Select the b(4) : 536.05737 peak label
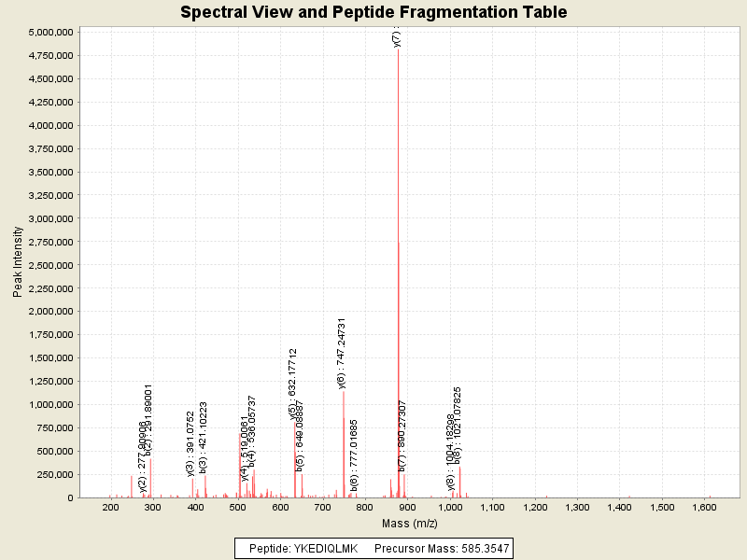Screen dimensions: 747x560 pos(252,431)
